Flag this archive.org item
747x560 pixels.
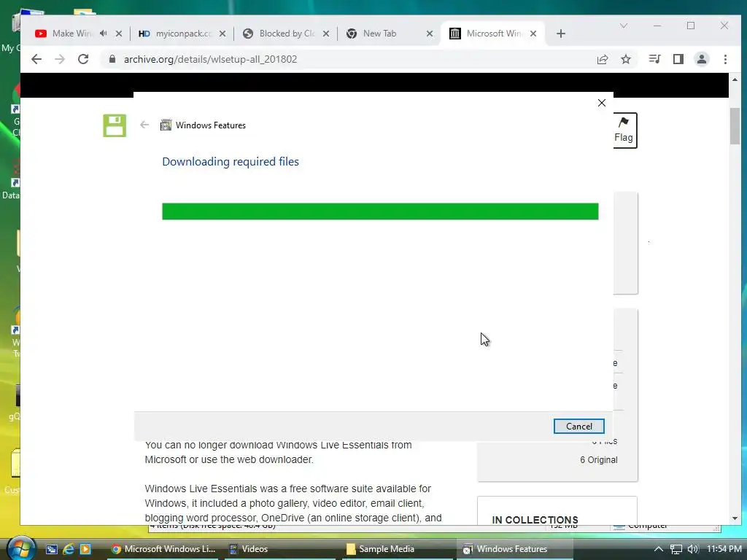624,130
